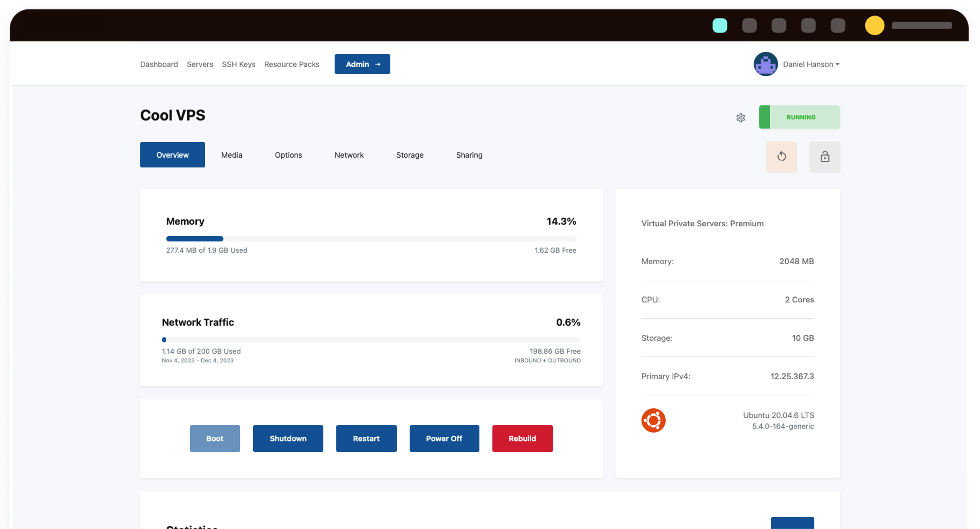Screen dimensions: 980x529
Task: Switch to the Options tab
Action: (289, 155)
